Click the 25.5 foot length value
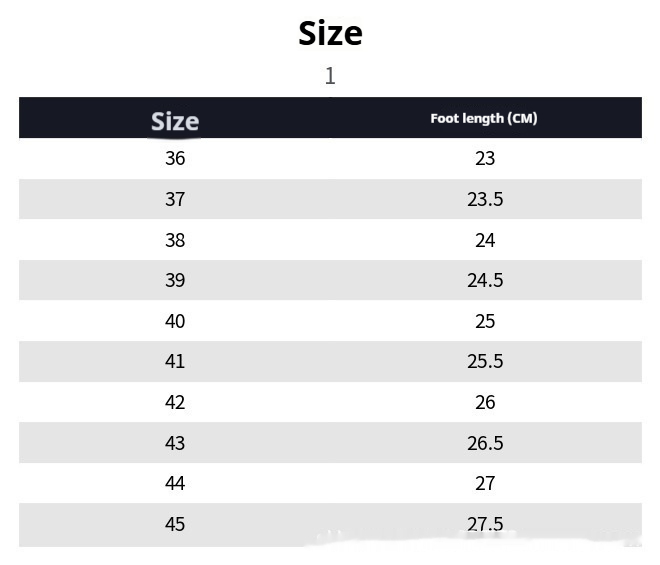The height and width of the screenshot is (565, 660). (485, 361)
